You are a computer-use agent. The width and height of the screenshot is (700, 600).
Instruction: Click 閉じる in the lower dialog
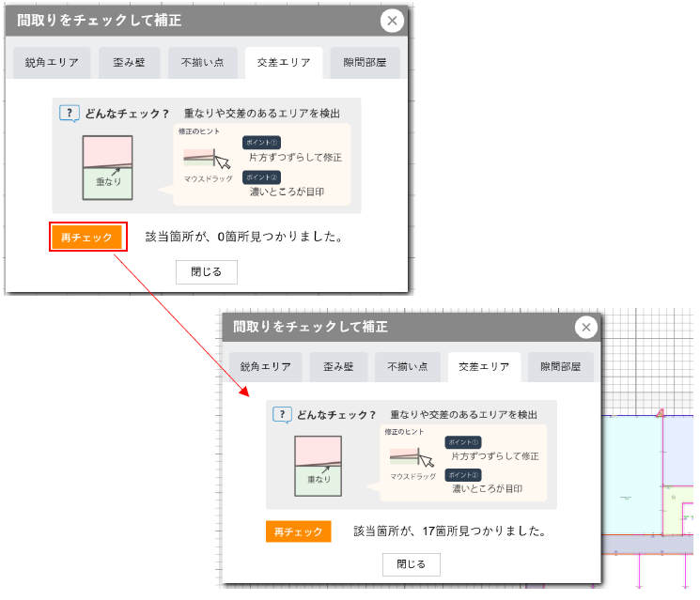[411, 564]
